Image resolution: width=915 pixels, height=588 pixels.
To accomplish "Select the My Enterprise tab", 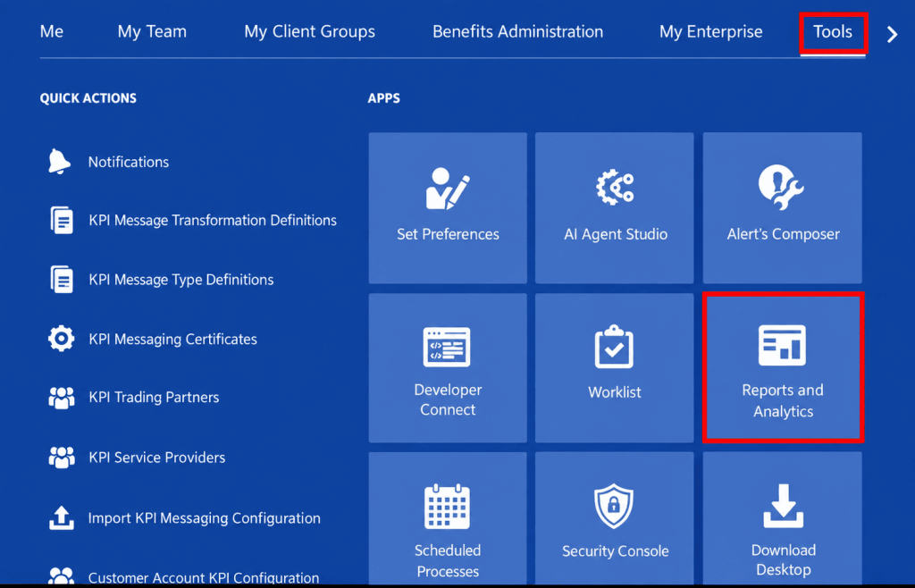I will 710,31.
